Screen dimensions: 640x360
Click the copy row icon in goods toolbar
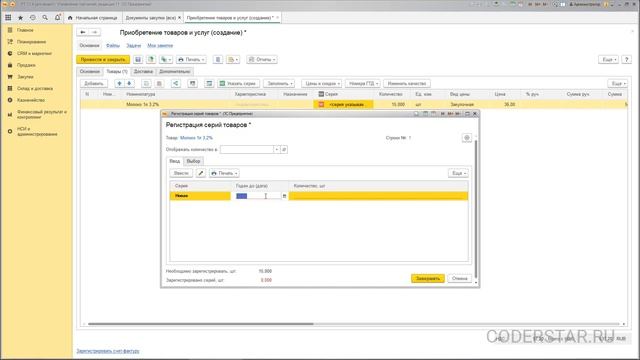point(146,83)
